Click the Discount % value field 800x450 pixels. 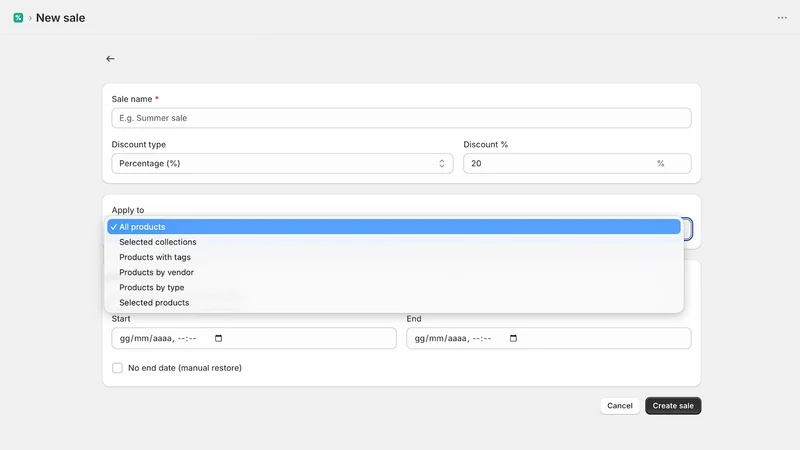click(x=577, y=163)
